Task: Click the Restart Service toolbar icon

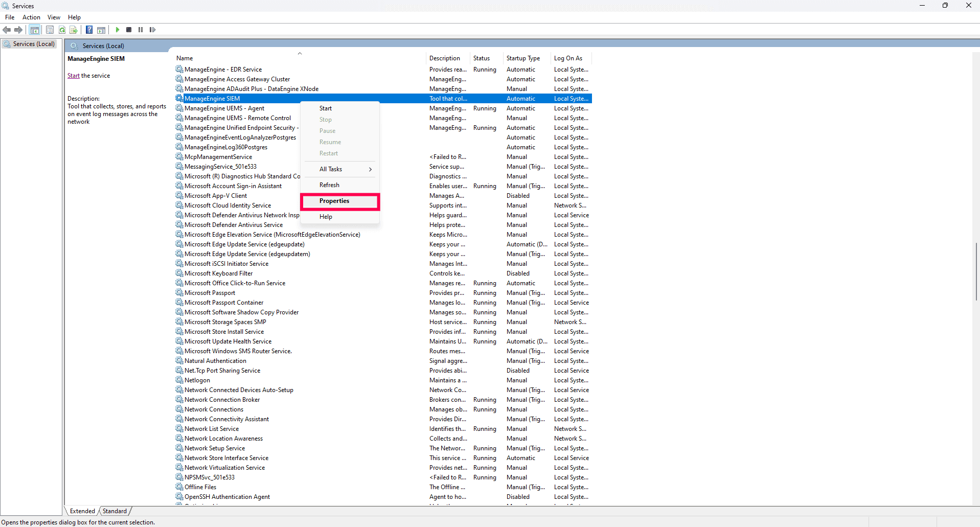Action: [152, 30]
